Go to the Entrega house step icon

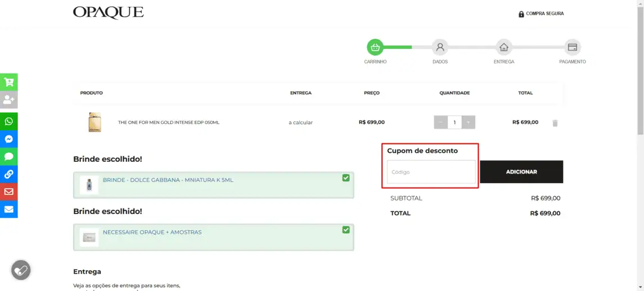click(503, 47)
